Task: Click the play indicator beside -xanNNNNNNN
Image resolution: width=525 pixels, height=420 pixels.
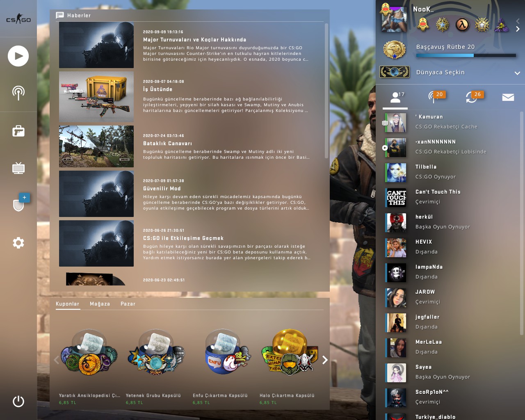Action: pos(385,148)
